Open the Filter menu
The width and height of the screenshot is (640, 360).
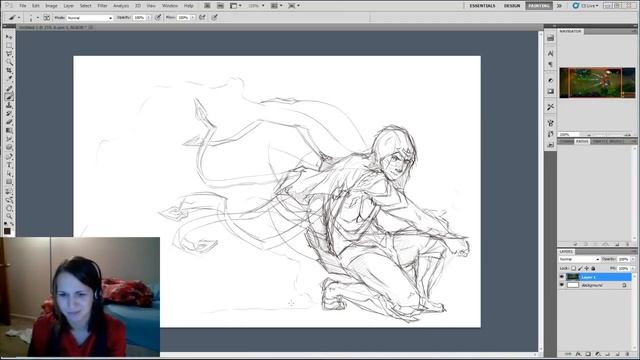[x=102, y=6]
